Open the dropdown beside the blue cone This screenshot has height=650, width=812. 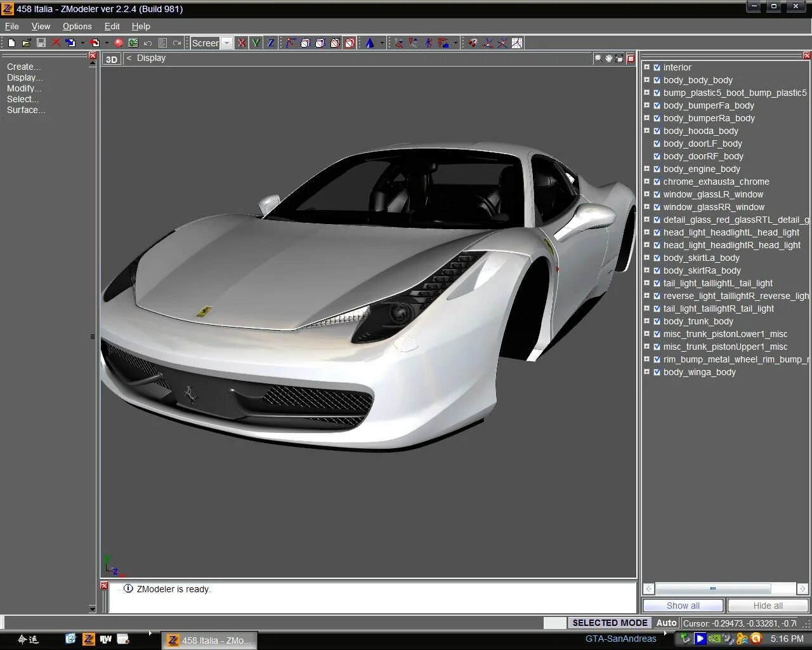point(382,43)
